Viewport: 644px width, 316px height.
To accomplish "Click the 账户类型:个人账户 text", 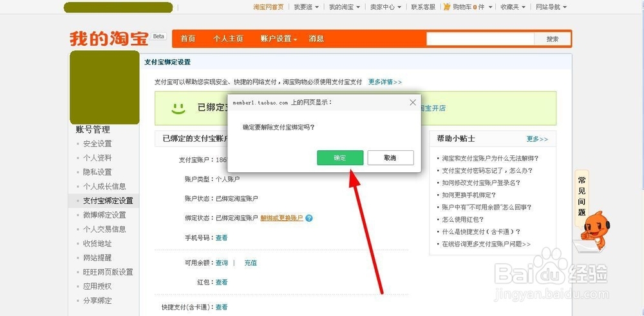I will click(x=213, y=179).
